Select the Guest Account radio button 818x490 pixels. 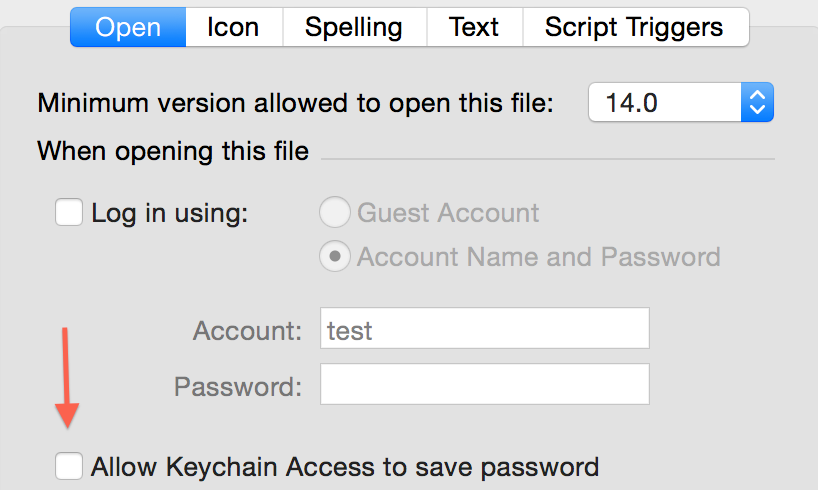pyautogui.click(x=334, y=212)
